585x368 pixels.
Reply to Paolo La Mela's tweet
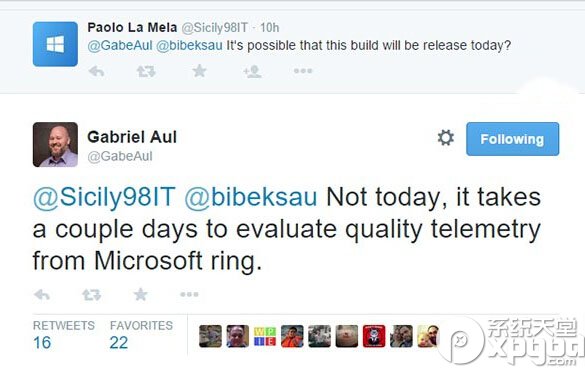point(97,71)
